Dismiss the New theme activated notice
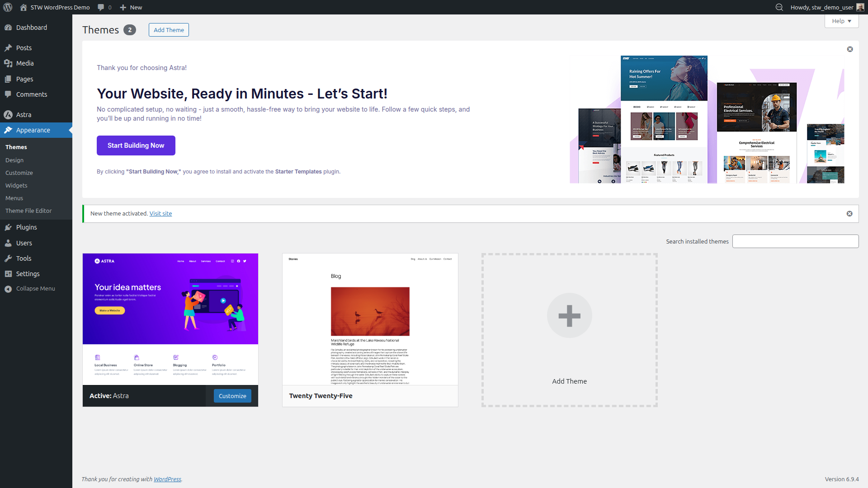This screenshot has width=868, height=488. (x=849, y=214)
